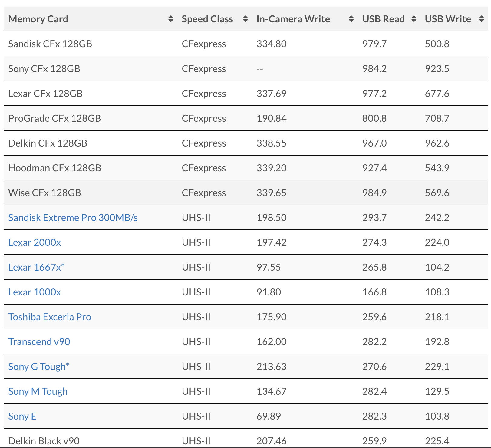This screenshot has height=448, width=491.
Task: Sort by USB Read column arrows
Action: (414, 19)
